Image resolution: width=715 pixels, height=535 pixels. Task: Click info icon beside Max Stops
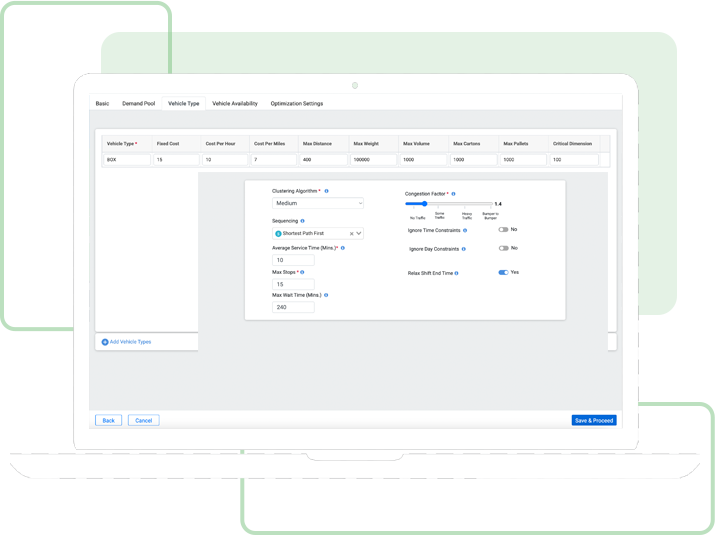pos(304,272)
